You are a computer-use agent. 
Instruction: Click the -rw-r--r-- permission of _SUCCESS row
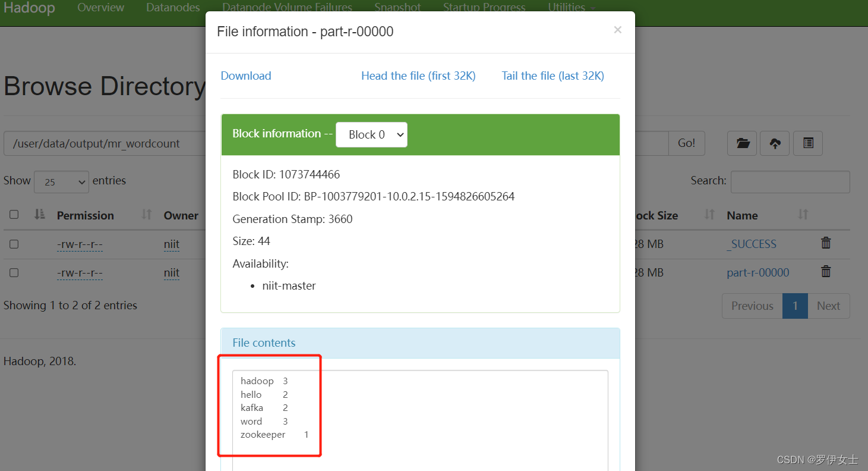coord(80,244)
